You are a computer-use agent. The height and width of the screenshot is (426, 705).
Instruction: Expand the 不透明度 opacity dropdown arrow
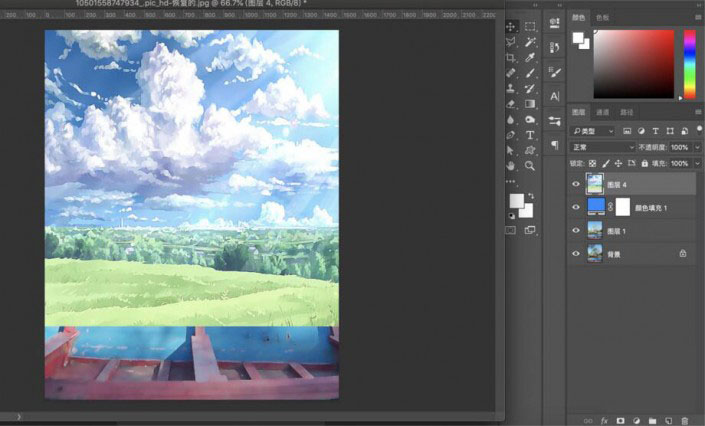697,147
